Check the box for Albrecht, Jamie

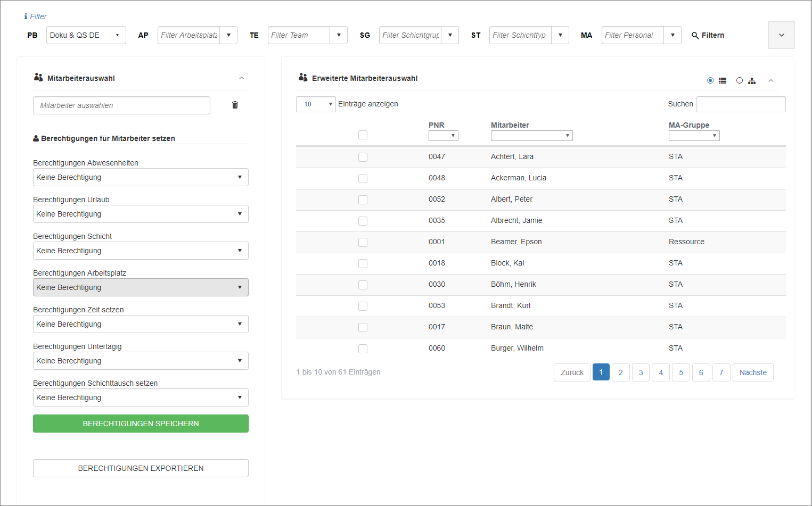(x=363, y=221)
